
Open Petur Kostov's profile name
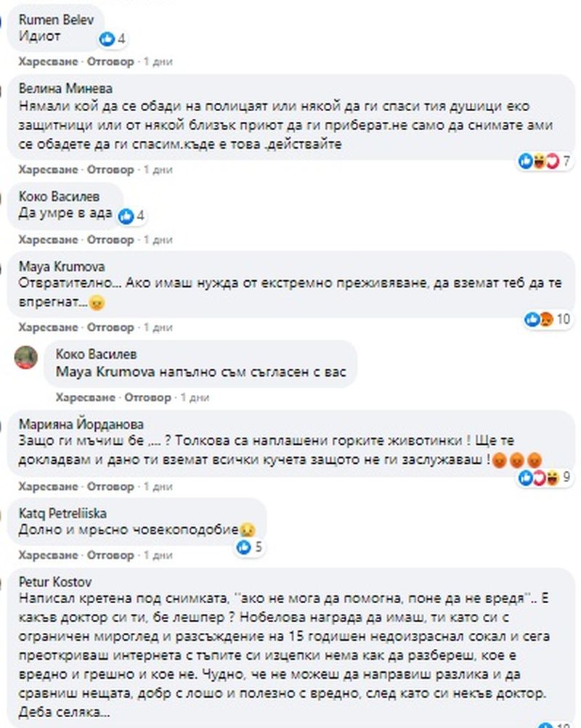coord(55,582)
